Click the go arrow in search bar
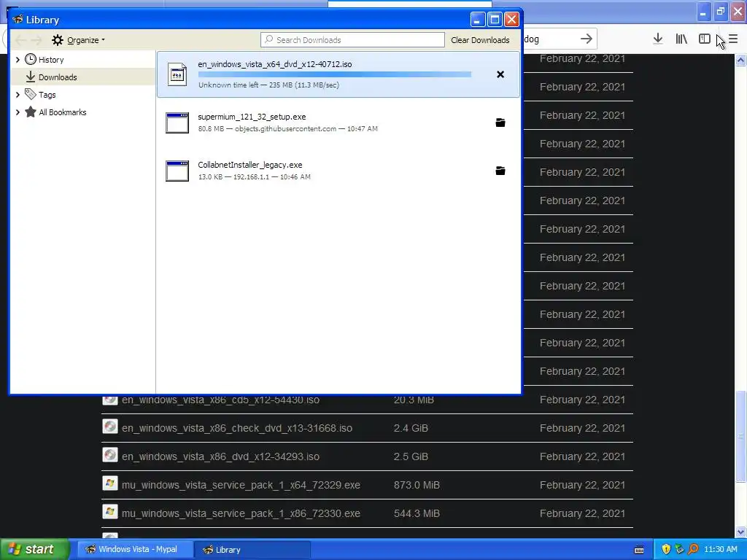This screenshot has width=747, height=560. tap(587, 39)
